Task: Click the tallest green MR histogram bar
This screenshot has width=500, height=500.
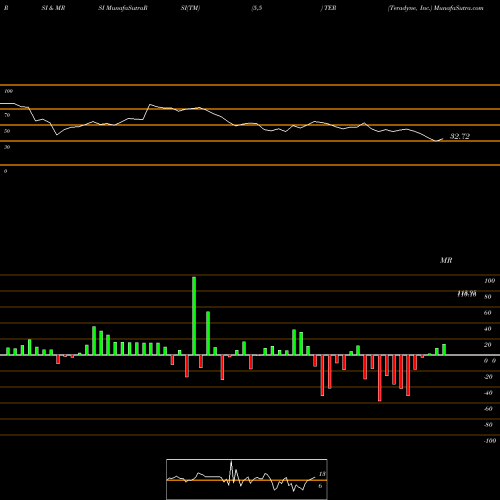Action: tap(194, 316)
